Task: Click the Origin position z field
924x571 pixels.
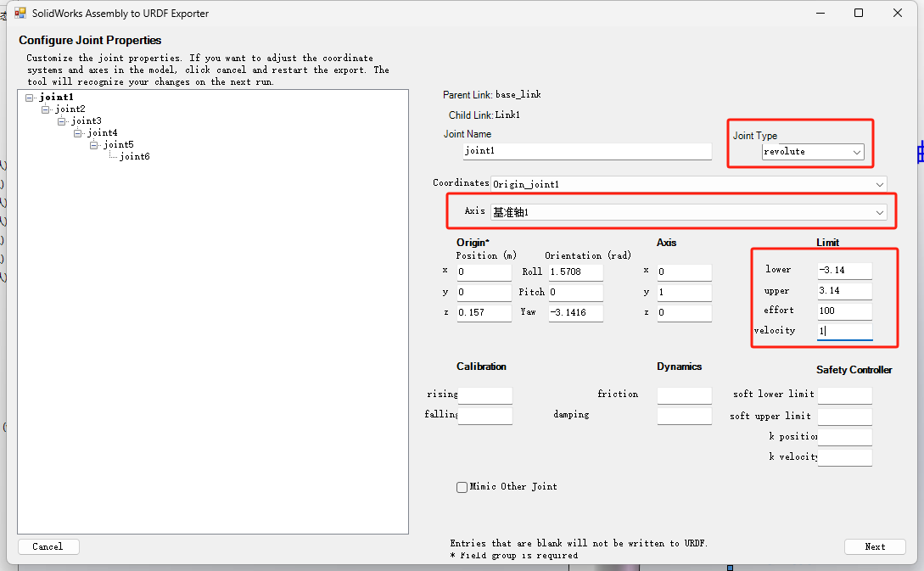Action: point(484,313)
